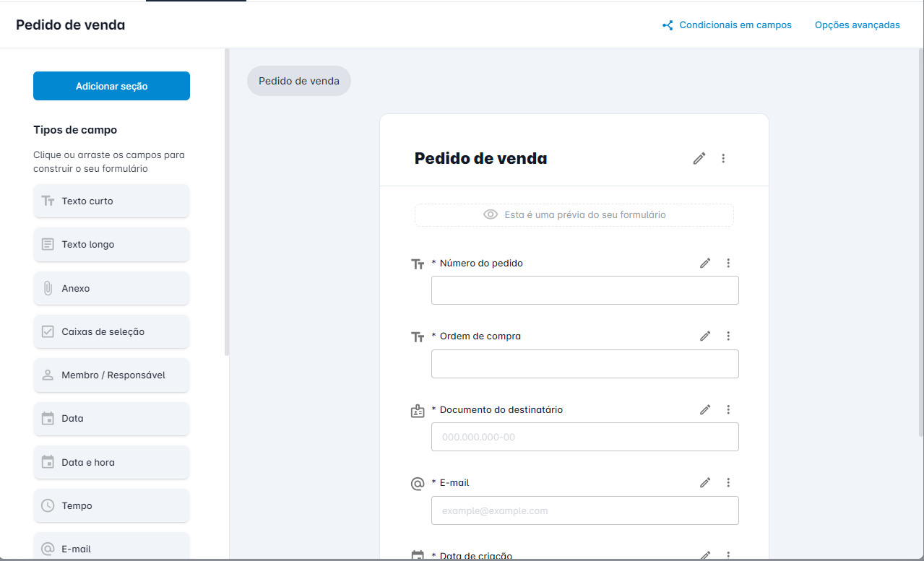
Task: Add a Texto longo field type
Action: pos(111,244)
